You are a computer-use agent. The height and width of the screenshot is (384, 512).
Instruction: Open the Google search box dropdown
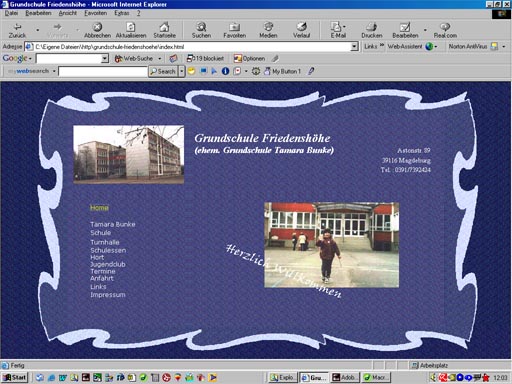105,59
